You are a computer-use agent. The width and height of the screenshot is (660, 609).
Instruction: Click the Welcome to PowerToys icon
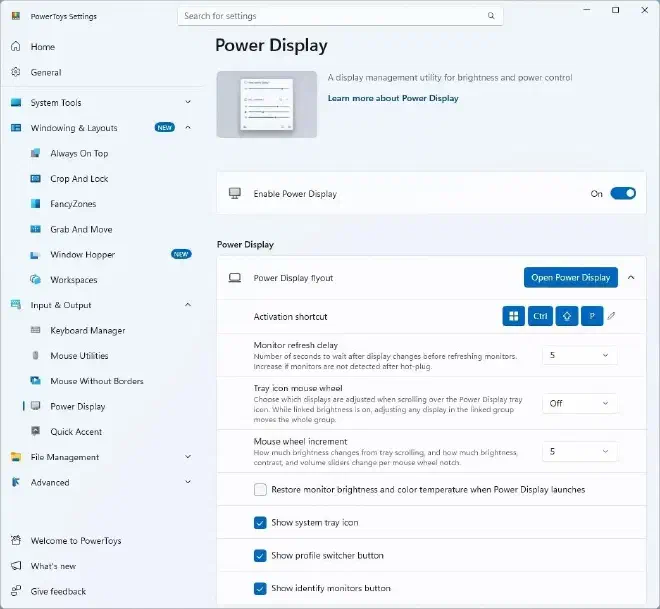coord(16,540)
